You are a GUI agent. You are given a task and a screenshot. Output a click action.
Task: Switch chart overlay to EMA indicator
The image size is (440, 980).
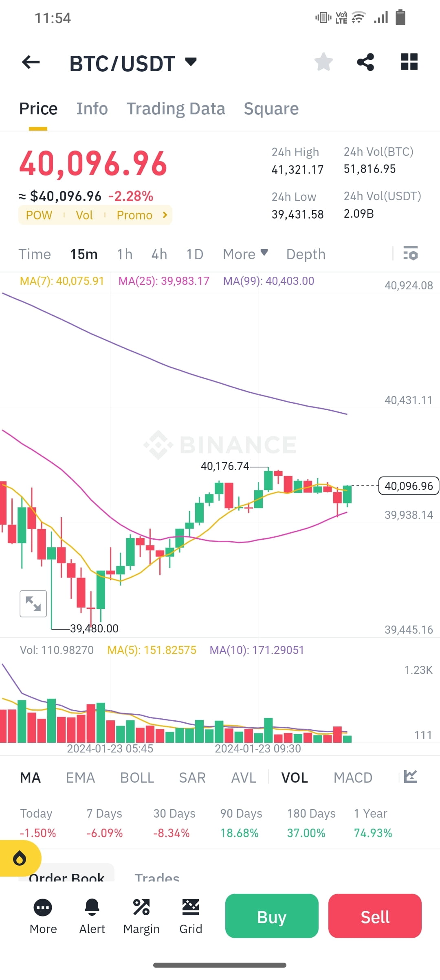[80, 777]
